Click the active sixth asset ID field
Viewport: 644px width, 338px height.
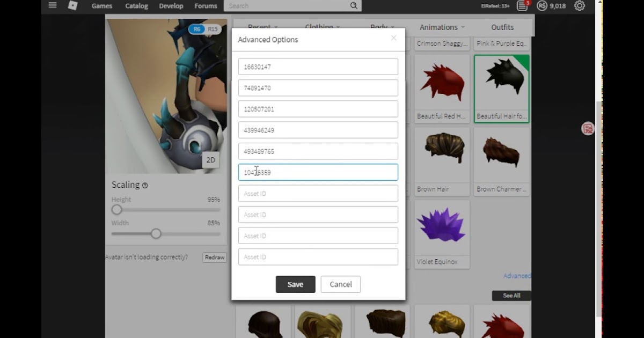point(318,172)
